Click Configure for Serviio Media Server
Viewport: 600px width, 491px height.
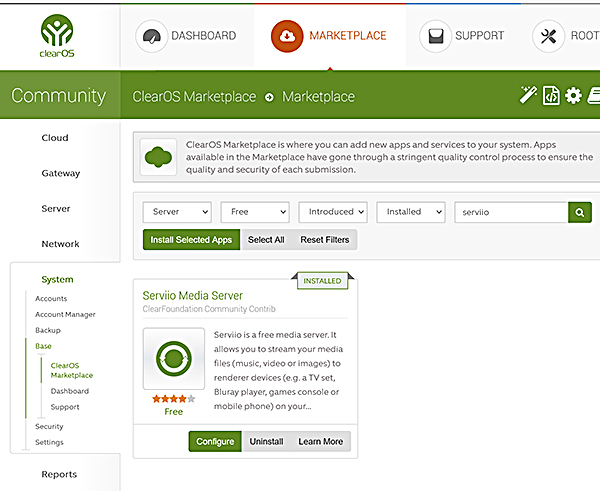[x=215, y=441]
